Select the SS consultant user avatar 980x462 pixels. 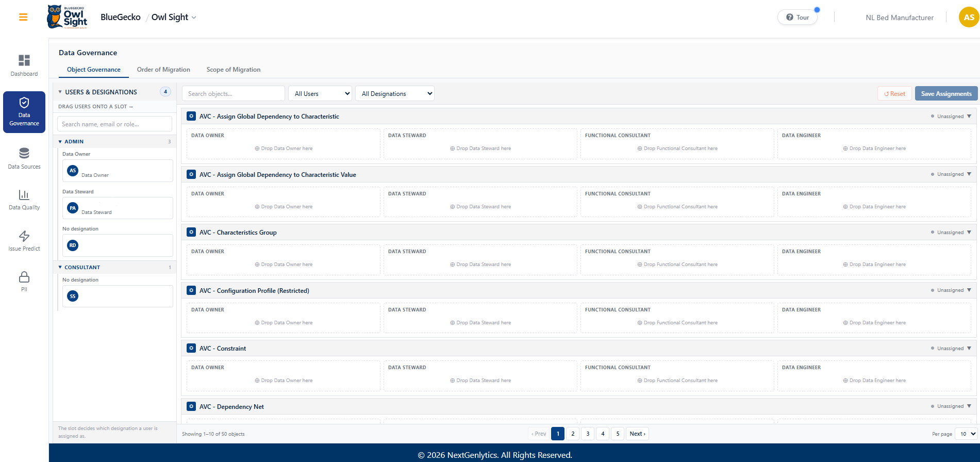(x=73, y=296)
